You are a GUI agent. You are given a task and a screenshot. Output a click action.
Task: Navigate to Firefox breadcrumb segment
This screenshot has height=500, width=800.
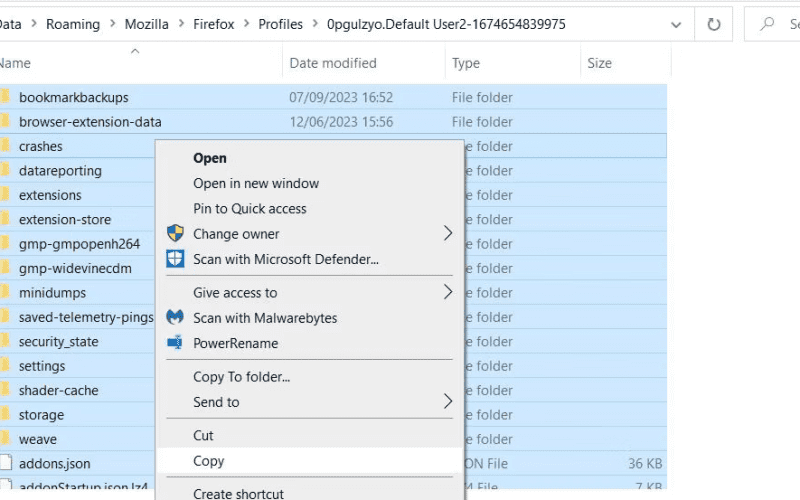pos(213,24)
